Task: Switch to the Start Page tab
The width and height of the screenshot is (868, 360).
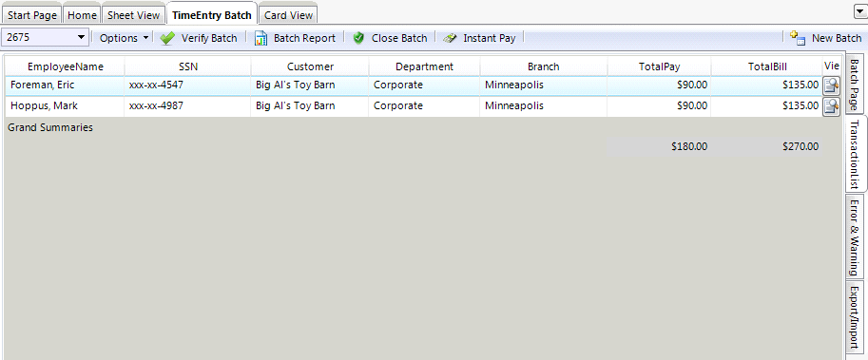Action: point(32,15)
